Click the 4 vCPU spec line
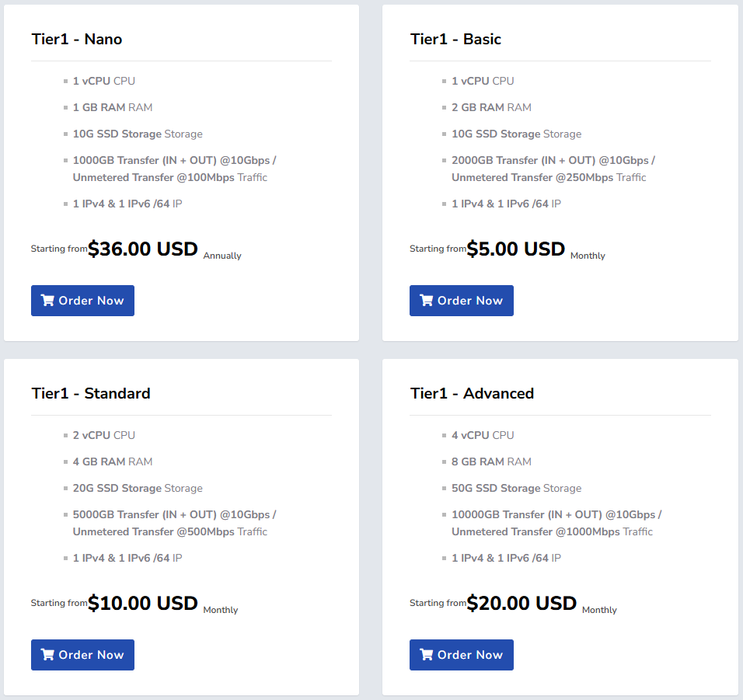The width and height of the screenshot is (743, 700). click(x=482, y=435)
